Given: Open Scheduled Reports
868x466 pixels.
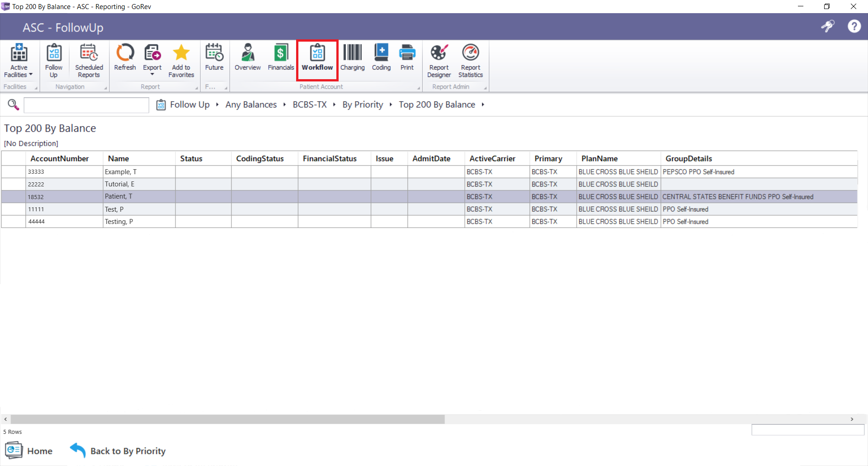Looking at the screenshot, I should [89, 61].
